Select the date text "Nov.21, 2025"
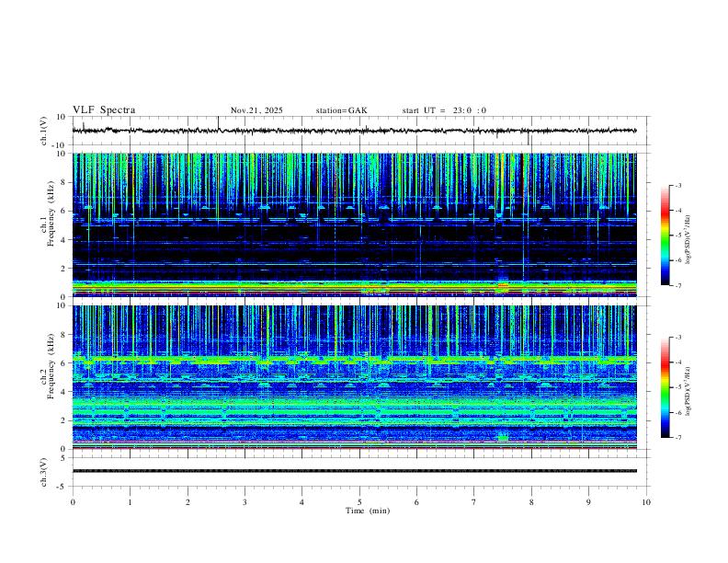This screenshot has height=563, width=728. coord(256,110)
